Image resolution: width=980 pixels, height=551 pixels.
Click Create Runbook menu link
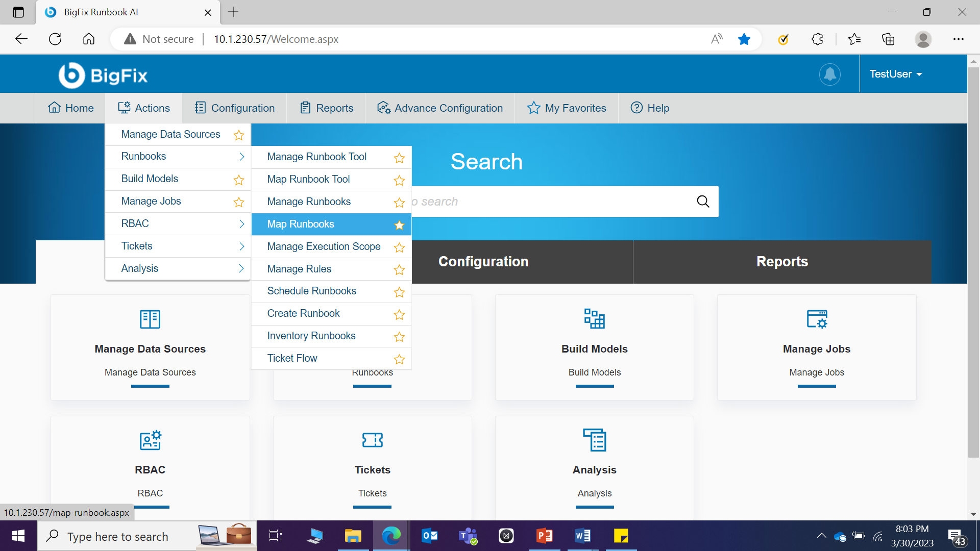coord(303,313)
